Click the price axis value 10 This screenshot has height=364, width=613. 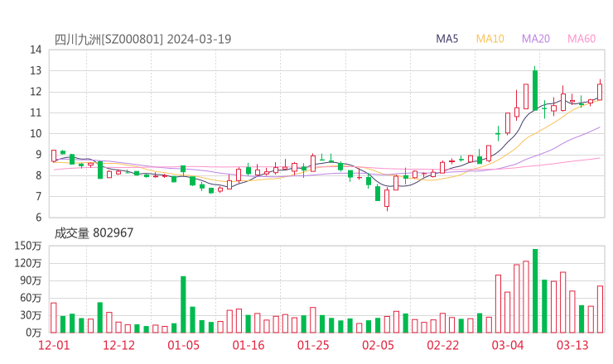[36, 133]
